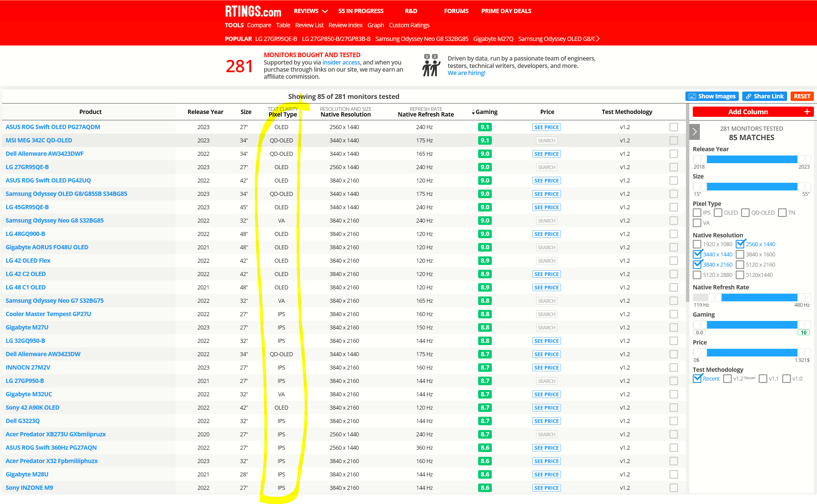817x504 pixels.
Task: Open the Reviews dropdown menu
Action: 311,11
